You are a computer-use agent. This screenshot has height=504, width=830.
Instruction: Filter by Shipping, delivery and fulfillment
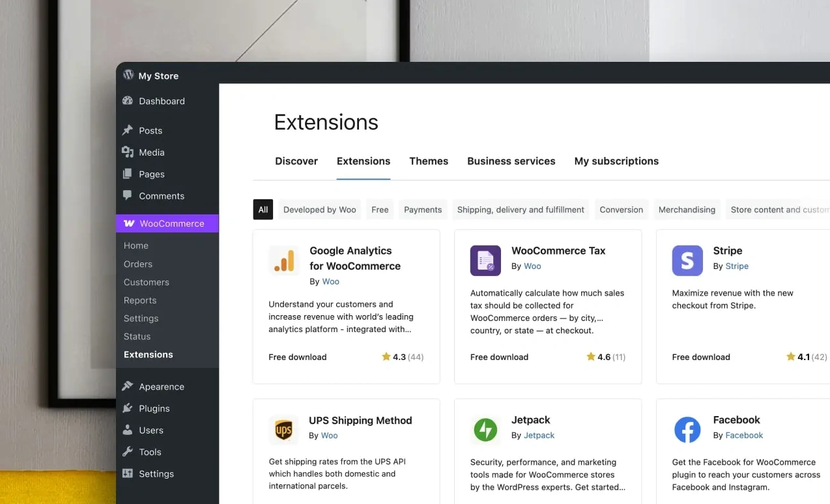coord(521,210)
